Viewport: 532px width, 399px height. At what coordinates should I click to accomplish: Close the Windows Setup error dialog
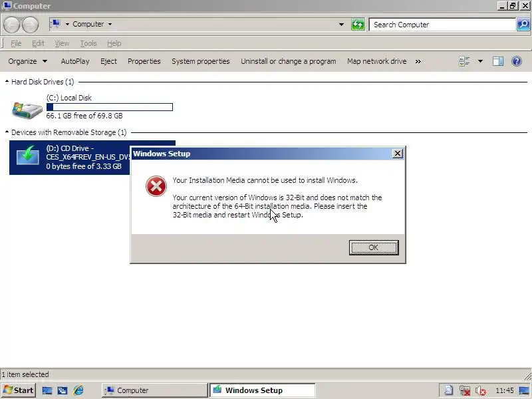[x=397, y=154]
